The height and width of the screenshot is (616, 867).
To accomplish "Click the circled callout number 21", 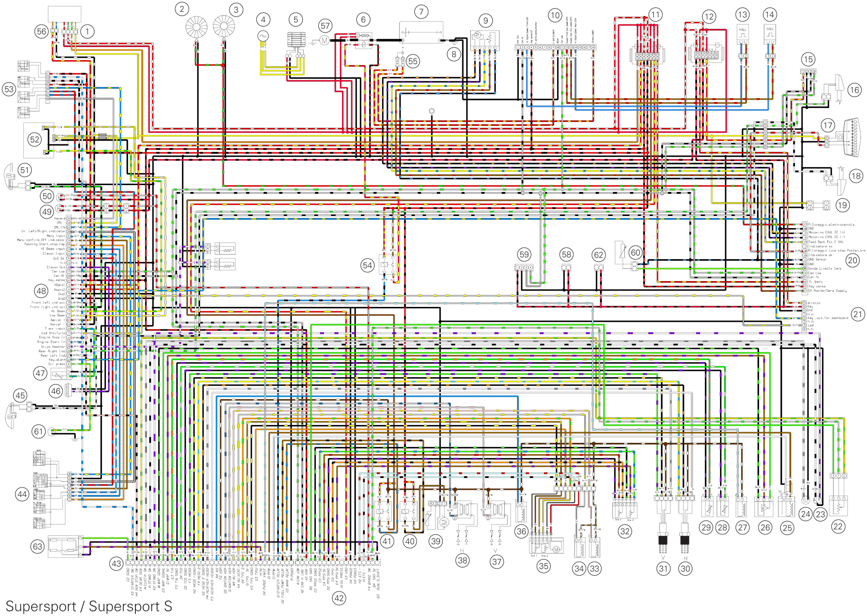I will click(858, 314).
